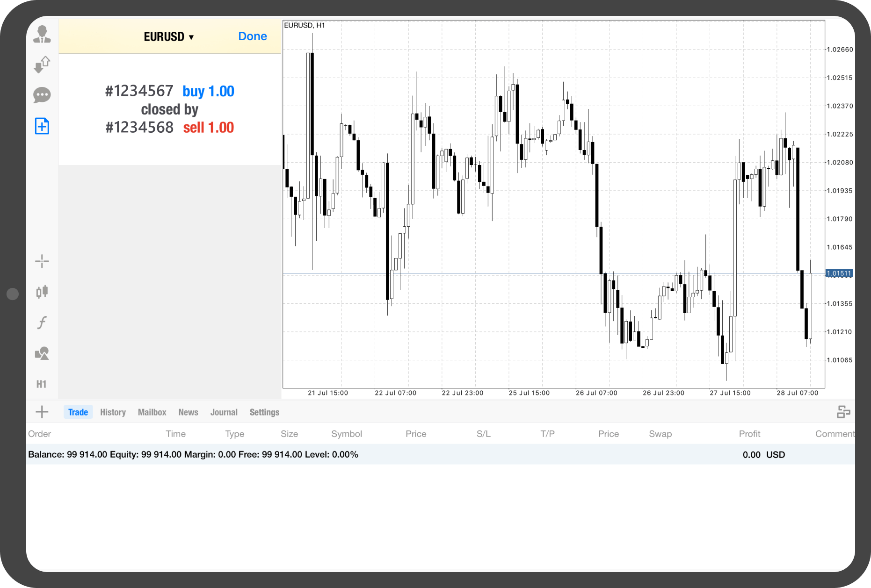This screenshot has height=588, width=871.
Task: Activate the crosshair tool
Action: [42, 261]
